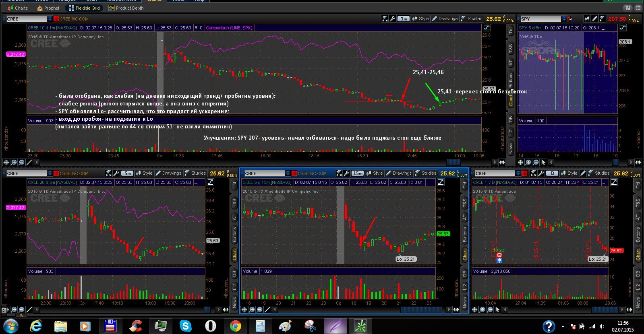Open symbol dropdown on daily CREE chart
This screenshot has width=644, height=334.
pyautogui.click(x=518, y=173)
